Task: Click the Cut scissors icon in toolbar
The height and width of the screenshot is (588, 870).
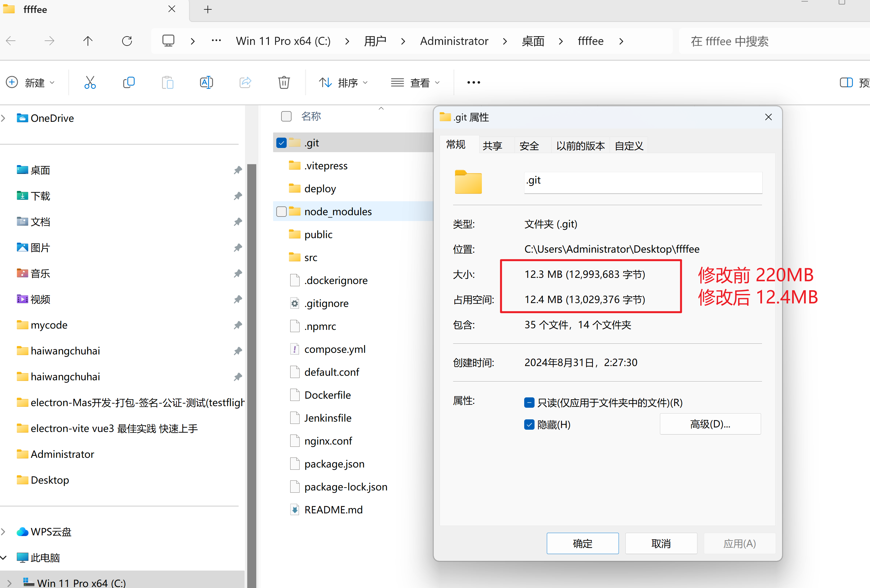Action: click(90, 82)
